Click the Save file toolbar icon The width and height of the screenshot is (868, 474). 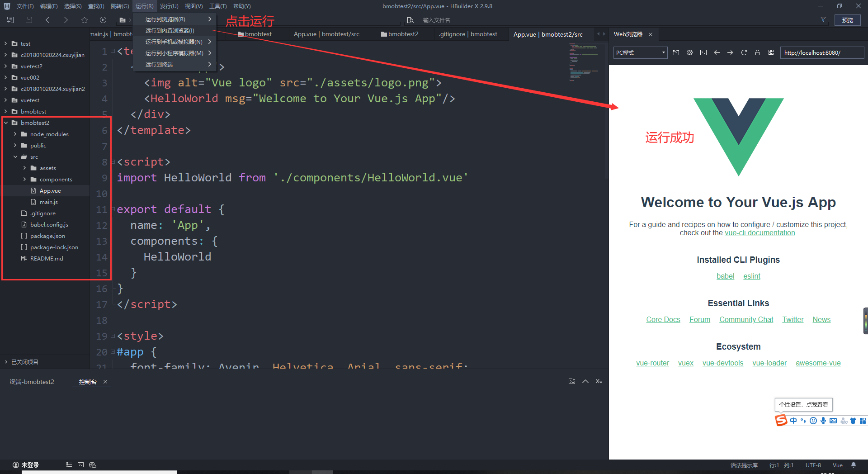point(29,20)
